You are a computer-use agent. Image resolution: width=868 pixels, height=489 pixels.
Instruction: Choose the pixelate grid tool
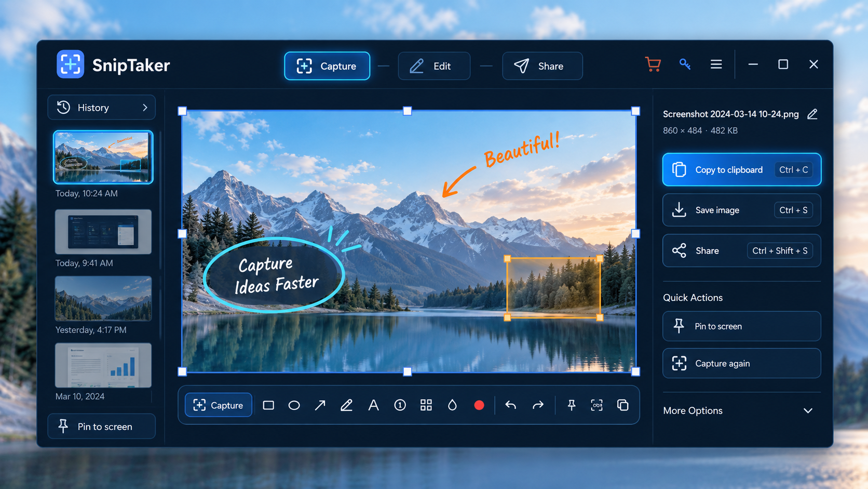426,405
